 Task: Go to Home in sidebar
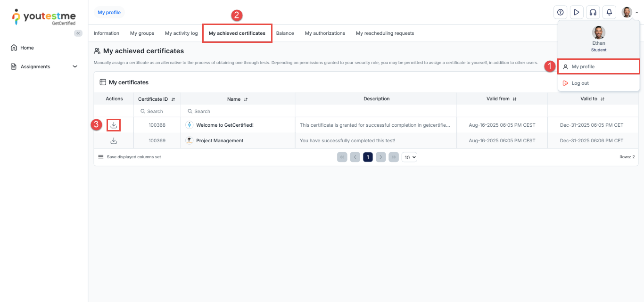point(27,48)
